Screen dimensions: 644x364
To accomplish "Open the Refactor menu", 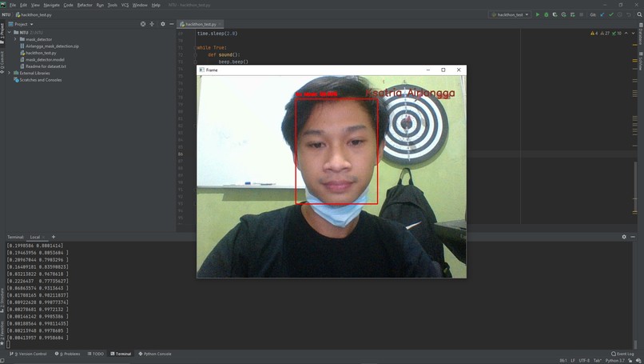I will click(x=85, y=5).
